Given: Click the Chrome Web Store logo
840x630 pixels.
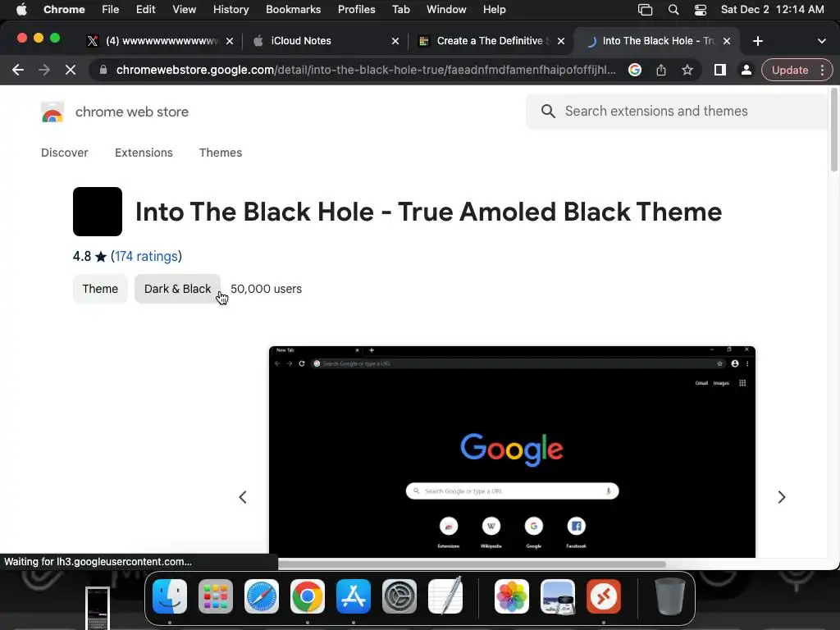Looking at the screenshot, I should click(x=52, y=112).
